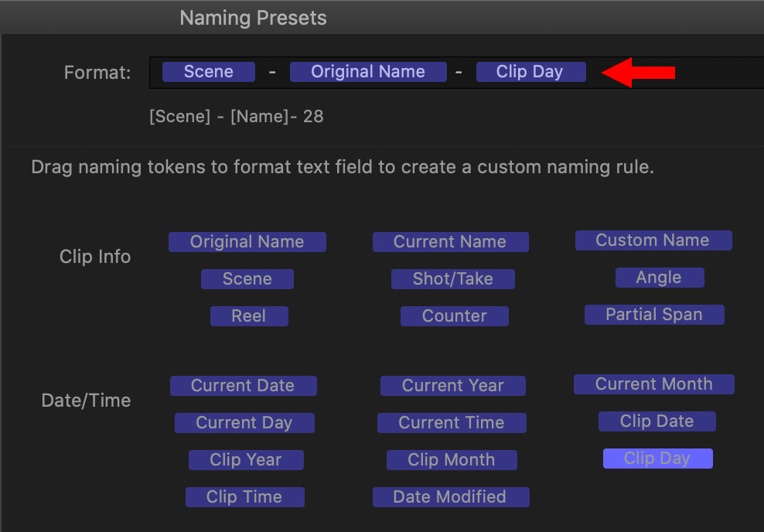Choose the Current Month token
764x532 pixels.
tap(654, 384)
